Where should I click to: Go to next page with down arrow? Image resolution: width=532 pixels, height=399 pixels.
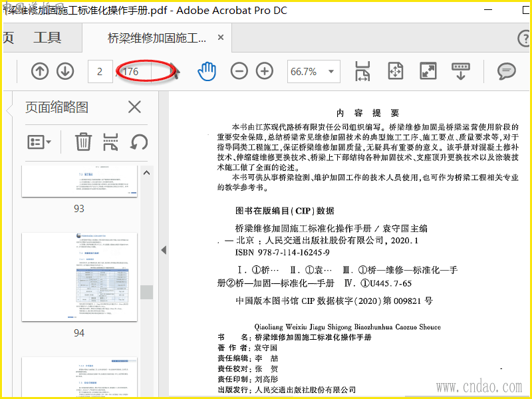tap(65, 72)
